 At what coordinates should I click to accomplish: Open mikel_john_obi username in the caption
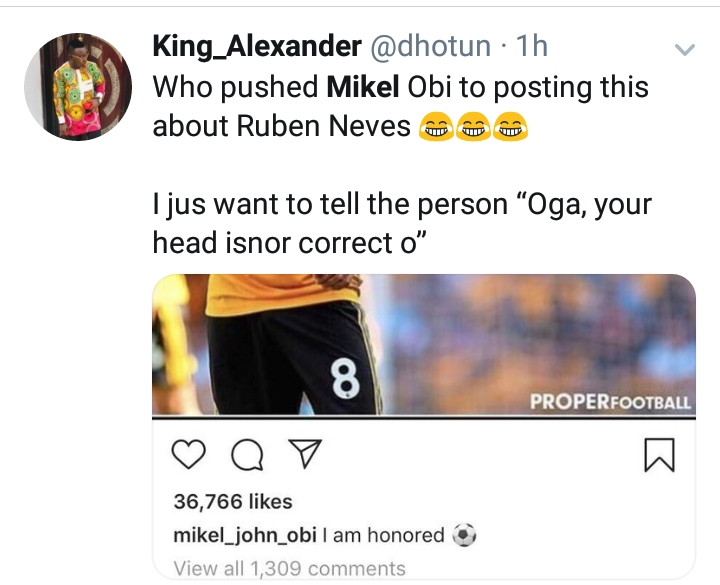[244, 535]
